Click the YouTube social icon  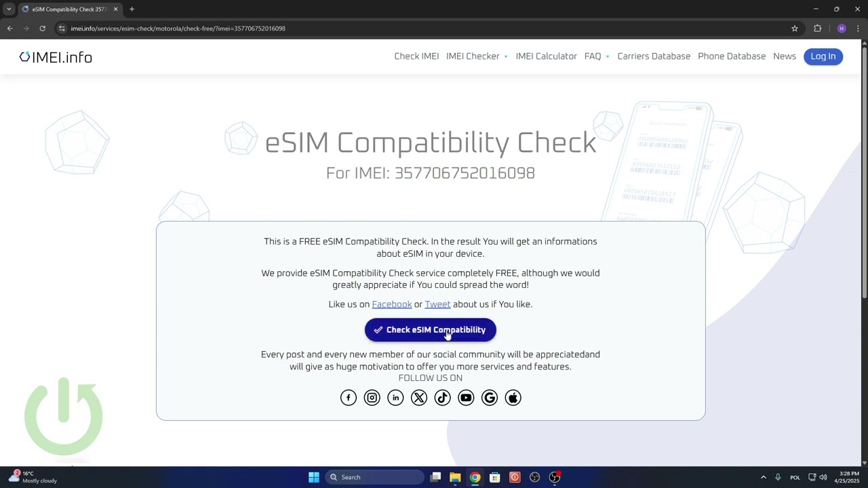click(466, 398)
